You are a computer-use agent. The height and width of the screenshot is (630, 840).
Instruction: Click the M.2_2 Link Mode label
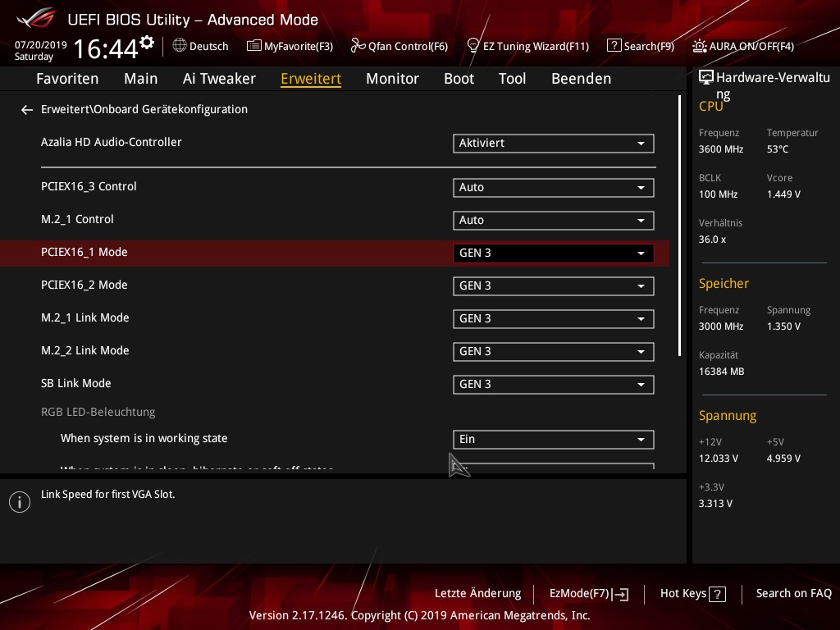pyautogui.click(x=84, y=350)
